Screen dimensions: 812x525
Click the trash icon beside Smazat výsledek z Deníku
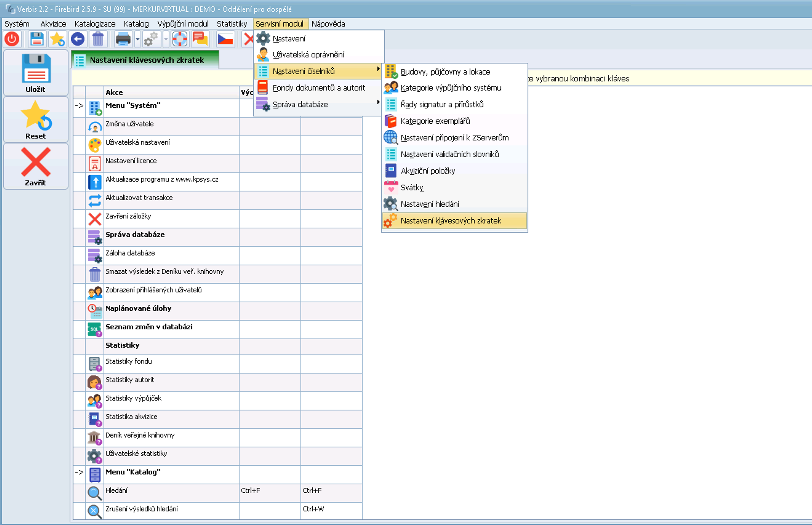tap(95, 275)
